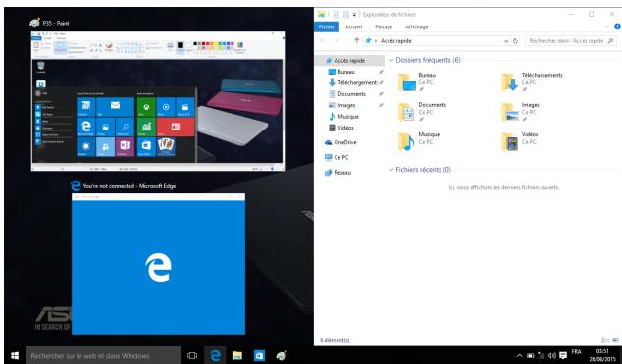Open the Fichier tab in Explorer

[327, 26]
